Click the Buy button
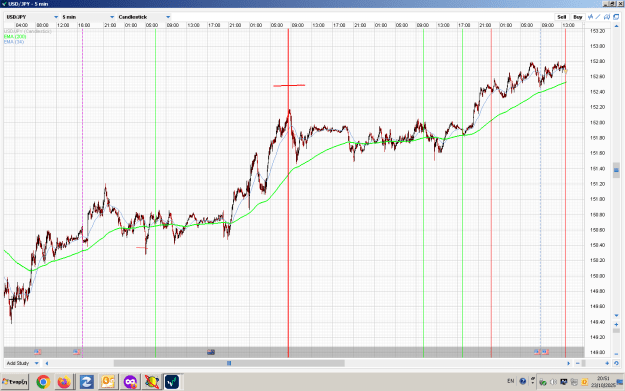 click(x=578, y=17)
